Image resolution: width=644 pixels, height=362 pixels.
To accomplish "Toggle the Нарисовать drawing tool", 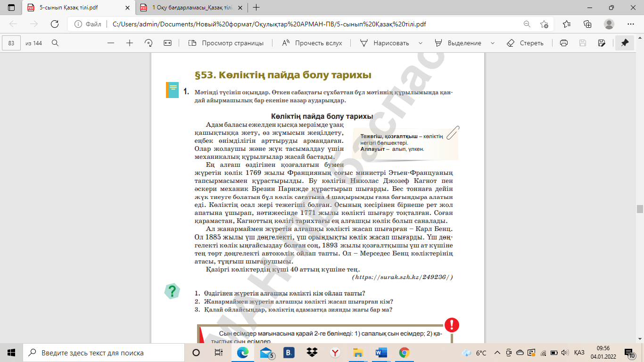I will point(384,43).
